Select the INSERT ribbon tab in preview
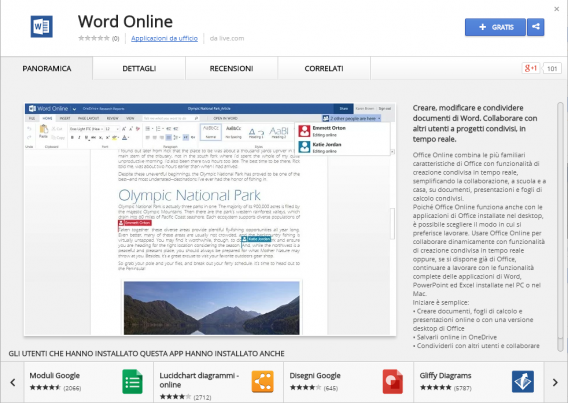568x403 pixels. point(65,118)
